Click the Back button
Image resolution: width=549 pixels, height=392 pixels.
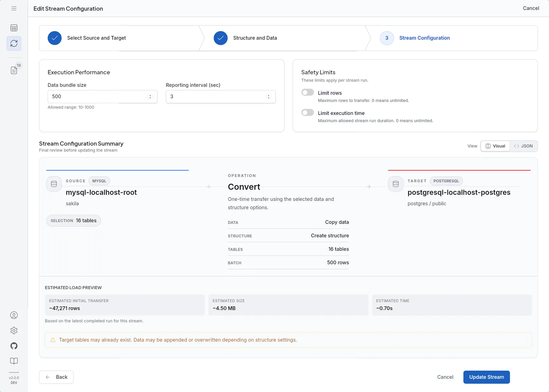[56, 377]
